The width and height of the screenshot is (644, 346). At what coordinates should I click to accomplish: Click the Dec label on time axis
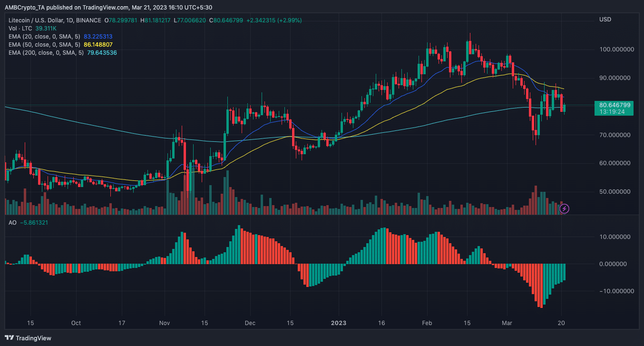(250, 323)
